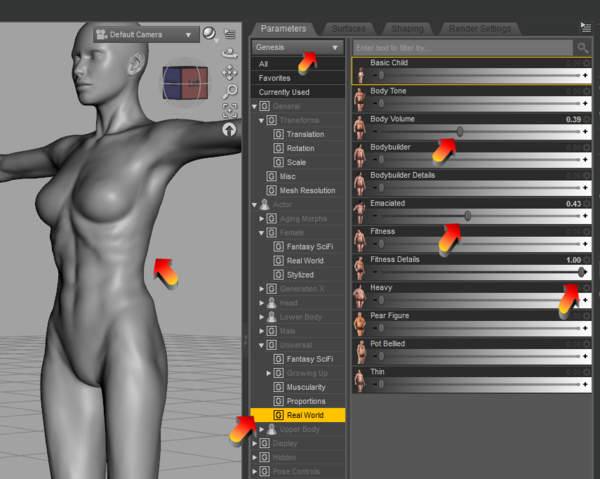Image resolution: width=600 pixels, height=479 pixels.
Task: Increase Heavy with plus button
Action: pyautogui.click(x=585, y=300)
